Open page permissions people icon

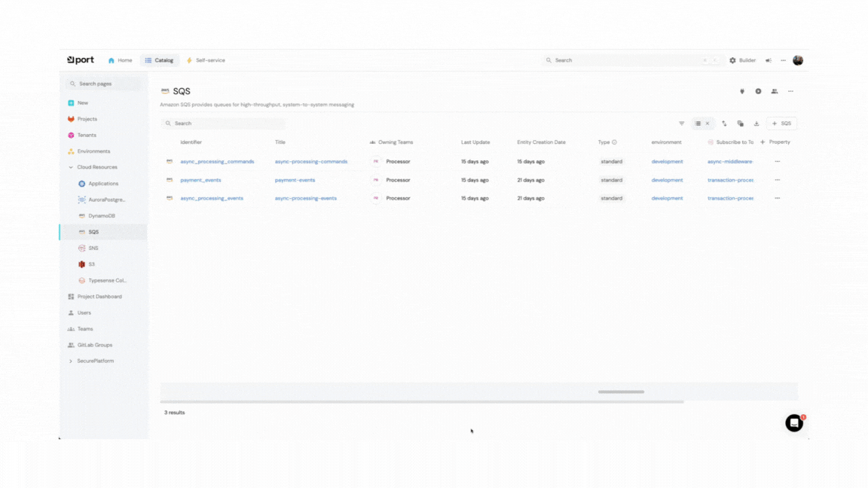pos(774,91)
